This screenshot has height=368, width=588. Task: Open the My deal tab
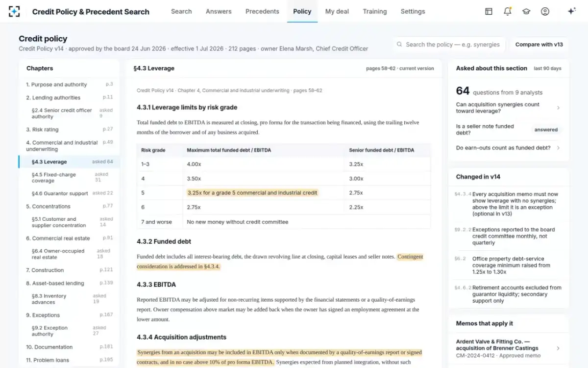click(x=337, y=11)
